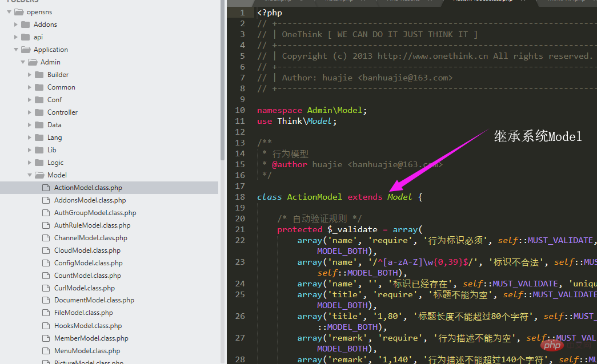Click the Lang folder icon
597x364 pixels.
[x=39, y=137]
